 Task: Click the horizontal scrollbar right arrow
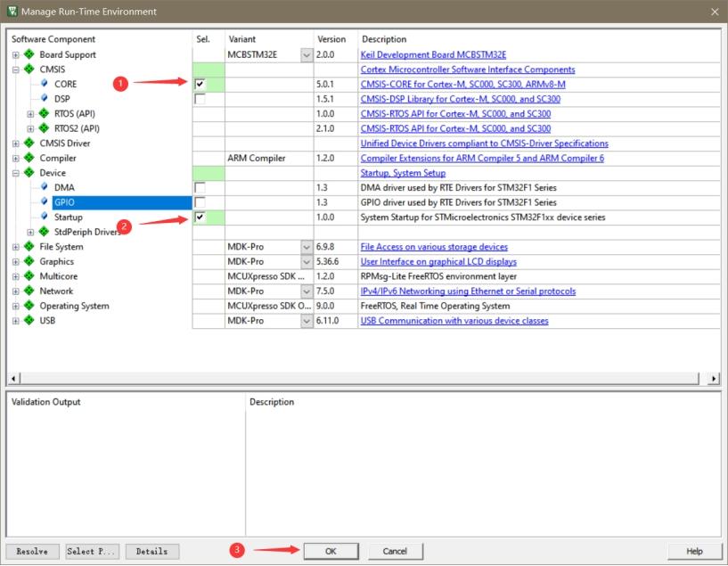[x=714, y=379]
